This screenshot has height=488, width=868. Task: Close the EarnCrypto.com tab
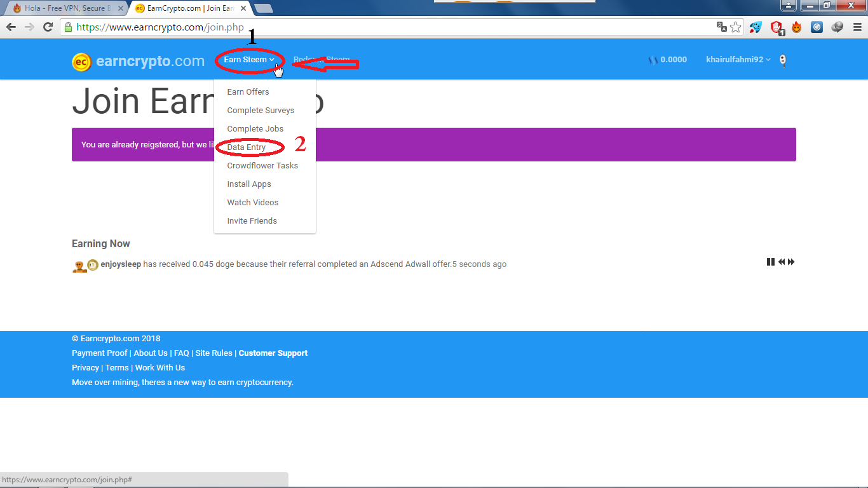click(x=243, y=8)
